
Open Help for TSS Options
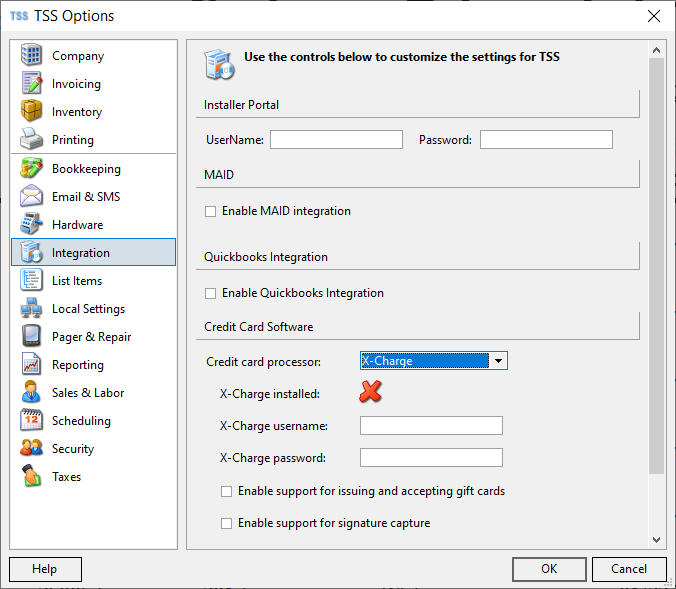[x=45, y=569]
